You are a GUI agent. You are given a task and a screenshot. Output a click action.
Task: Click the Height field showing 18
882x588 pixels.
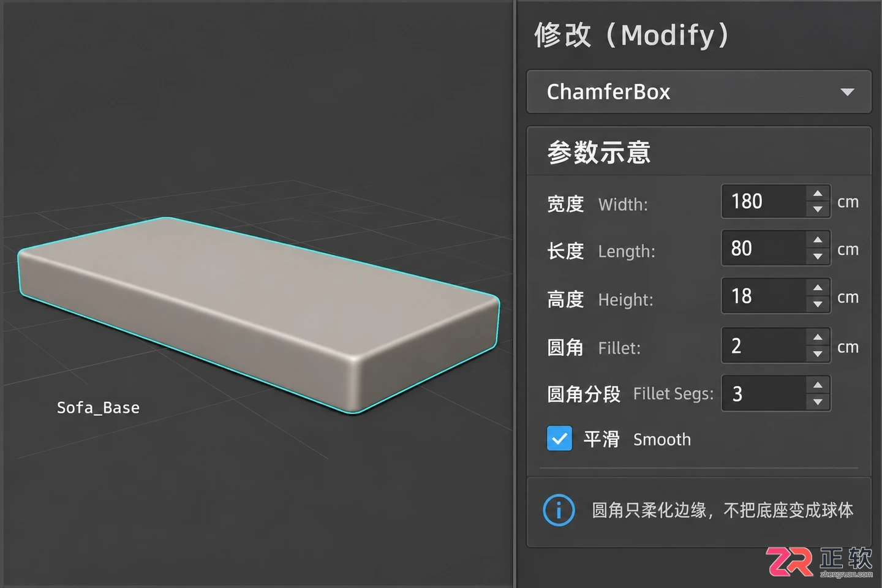[x=764, y=296]
